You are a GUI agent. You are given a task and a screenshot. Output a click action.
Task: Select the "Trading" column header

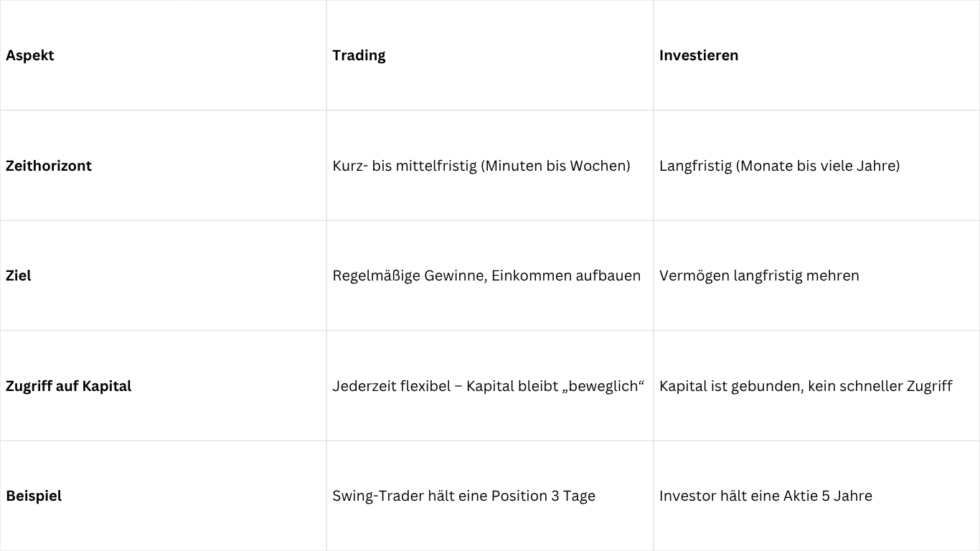[359, 55]
